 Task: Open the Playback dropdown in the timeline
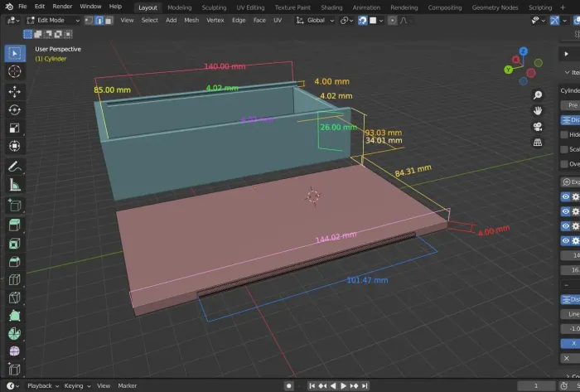39,385
